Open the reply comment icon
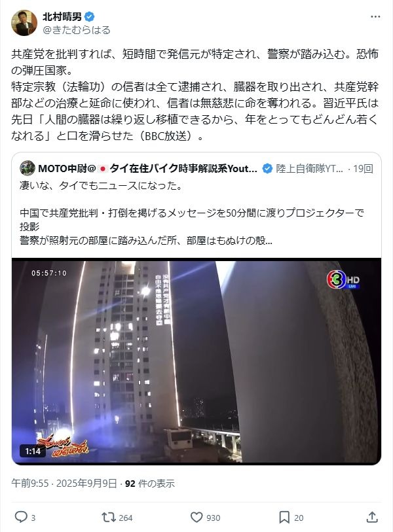 coord(21,517)
